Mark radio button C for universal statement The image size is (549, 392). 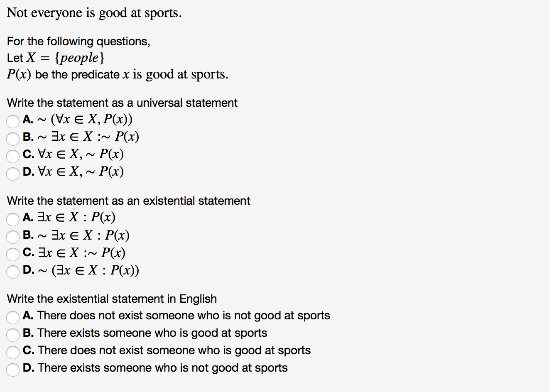[13, 156]
